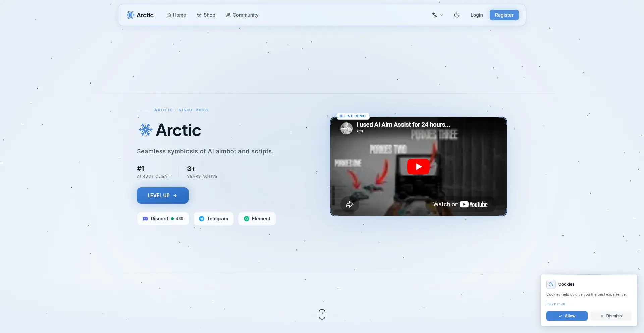The width and height of the screenshot is (644, 333).
Task: Click the LEVEL UP button
Action: [x=163, y=196]
